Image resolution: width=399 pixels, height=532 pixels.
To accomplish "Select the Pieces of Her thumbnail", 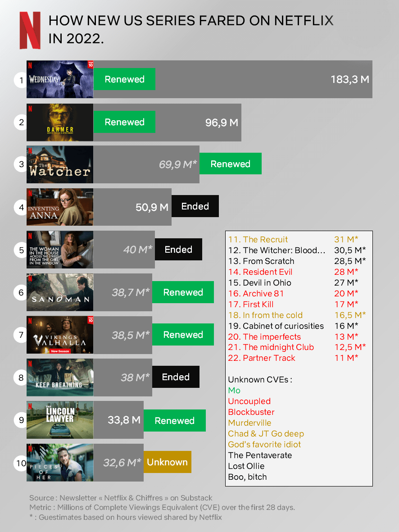I will point(60,463).
